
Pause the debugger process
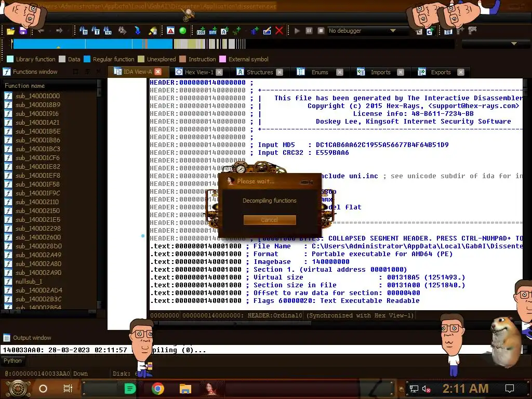coord(309,31)
